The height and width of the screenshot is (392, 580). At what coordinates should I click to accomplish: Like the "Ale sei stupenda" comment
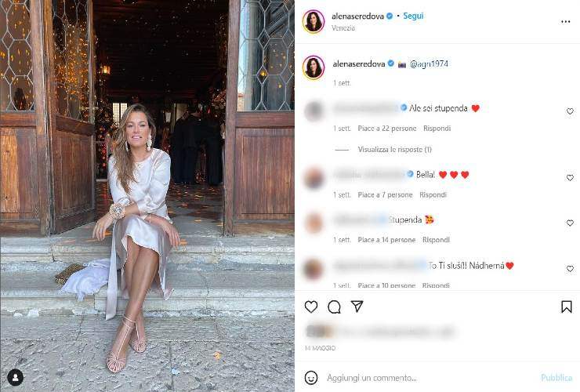(570, 111)
